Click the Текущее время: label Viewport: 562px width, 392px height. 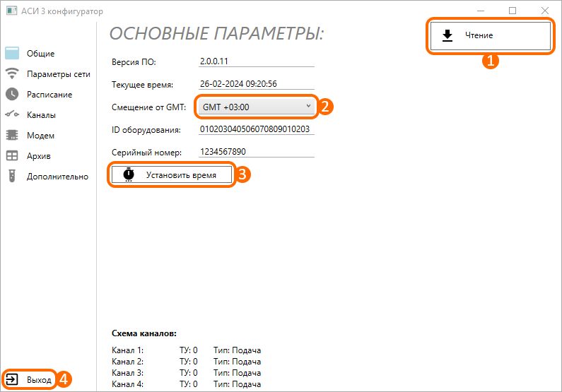tap(142, 85)
